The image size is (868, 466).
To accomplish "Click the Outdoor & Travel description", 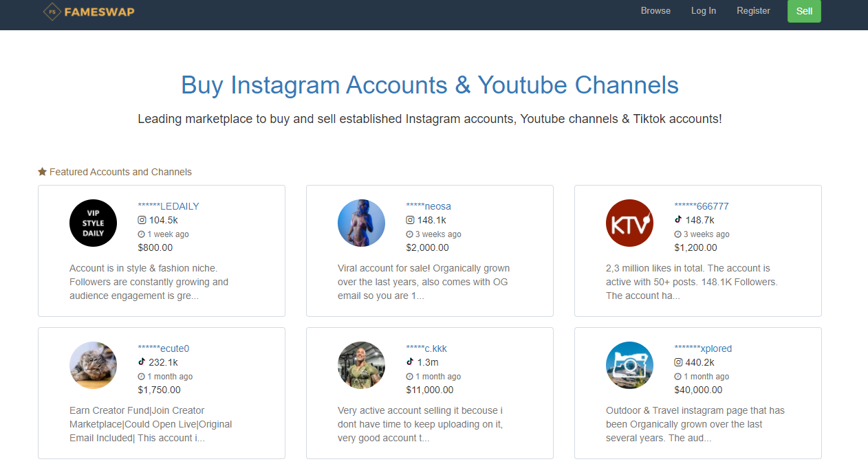I will (x=695, y=424).
